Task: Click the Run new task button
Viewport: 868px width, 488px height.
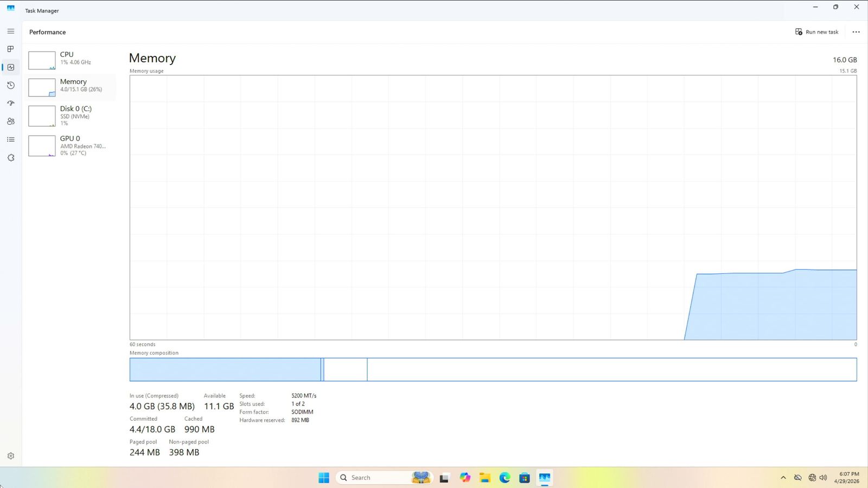Action: (816, 32)
